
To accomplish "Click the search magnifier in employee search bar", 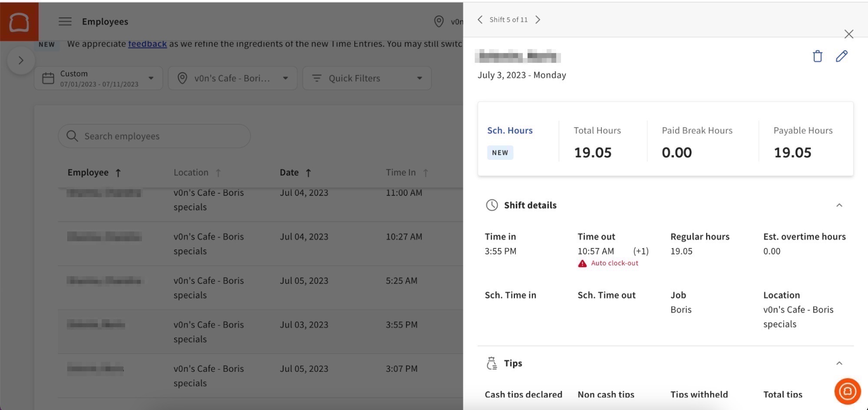I will coord(72,136).
